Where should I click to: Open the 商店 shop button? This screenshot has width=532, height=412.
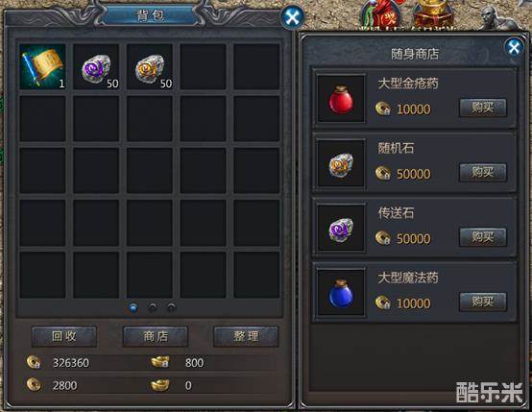pos(156,336)
